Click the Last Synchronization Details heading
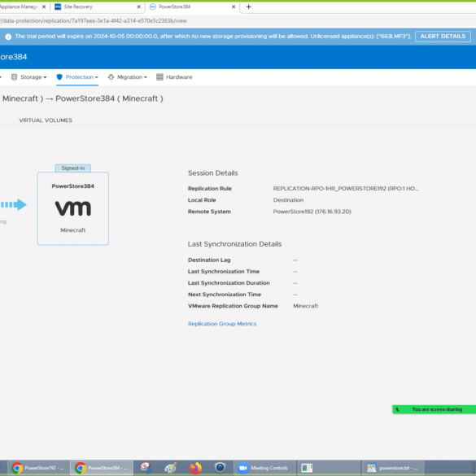Image resolution: width=476 pixels, height=476 pixels. [234, 244]
